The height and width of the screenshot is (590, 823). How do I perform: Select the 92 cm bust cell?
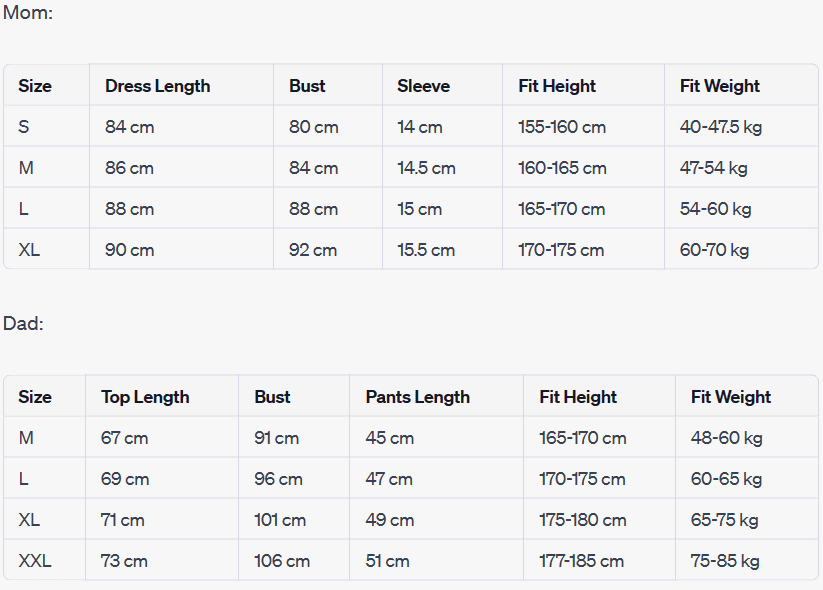pos(313,250)
